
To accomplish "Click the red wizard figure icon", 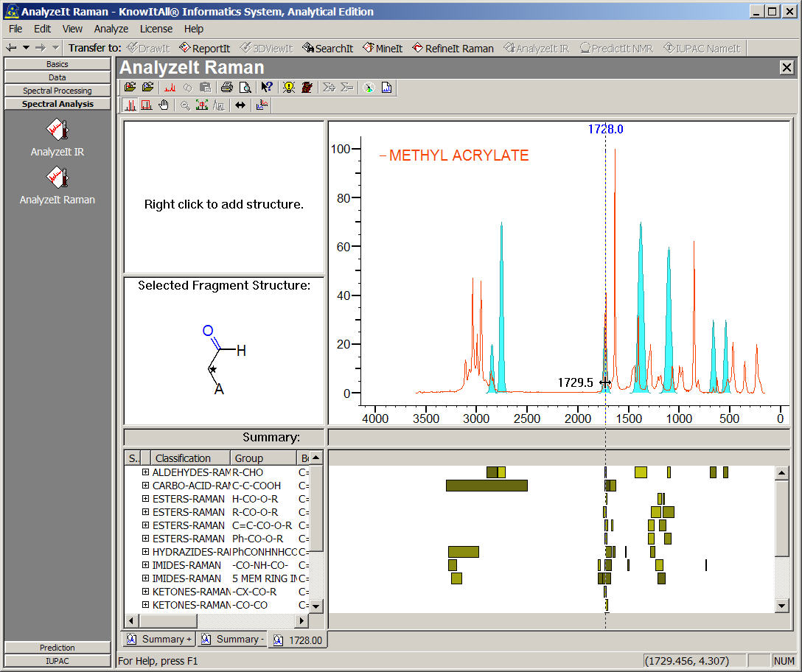I will pos(307,88).
